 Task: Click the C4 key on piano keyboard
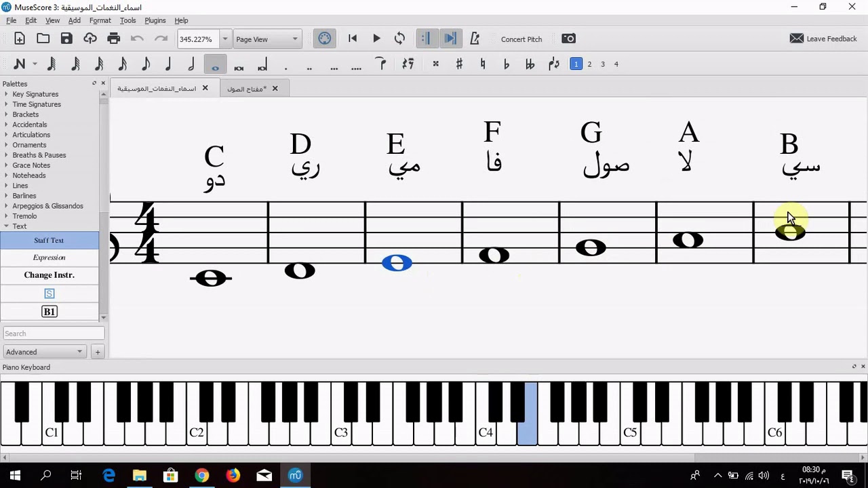coord(486,434)
